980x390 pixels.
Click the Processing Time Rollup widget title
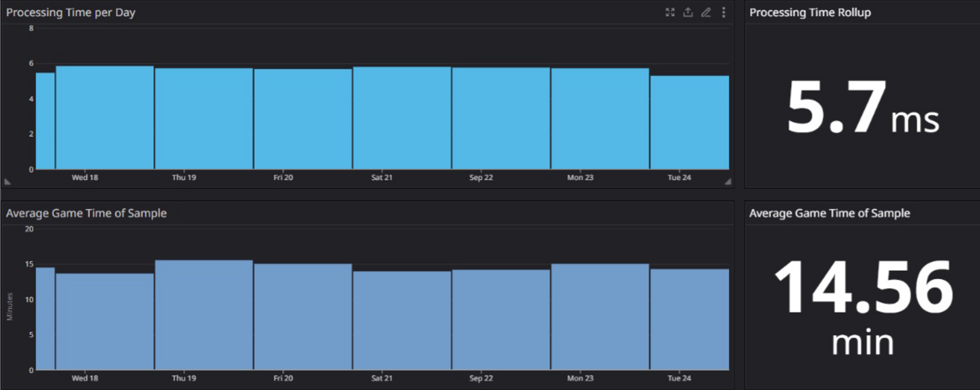pos(810,12)
